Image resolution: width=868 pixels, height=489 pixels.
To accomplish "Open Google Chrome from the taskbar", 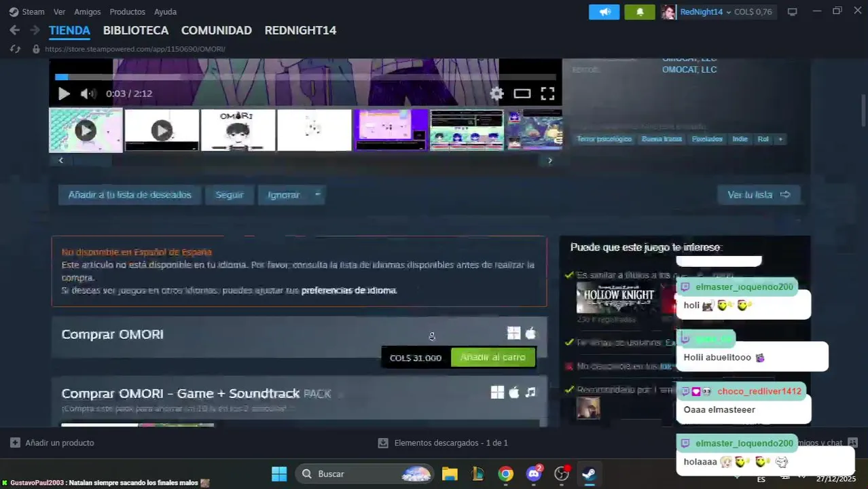I will tap(505, 474).
